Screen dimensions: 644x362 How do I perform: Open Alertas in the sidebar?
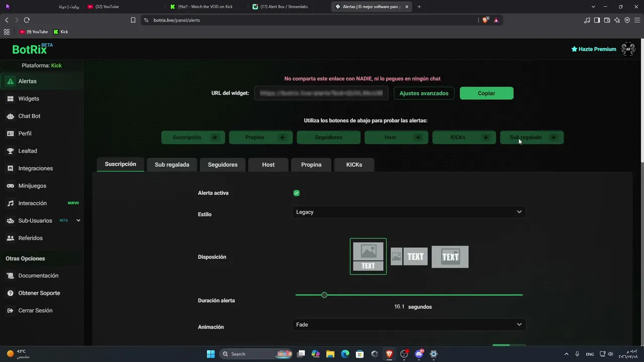pos(42,81)
